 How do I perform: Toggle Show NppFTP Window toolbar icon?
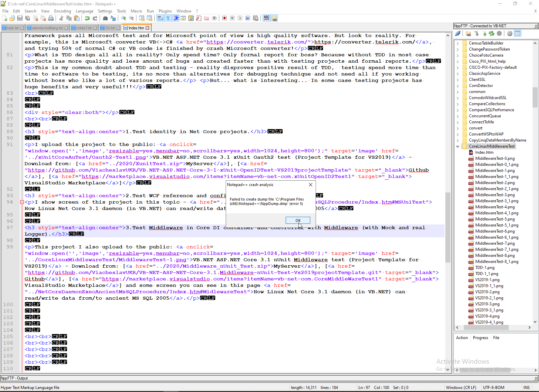point(275,18)
